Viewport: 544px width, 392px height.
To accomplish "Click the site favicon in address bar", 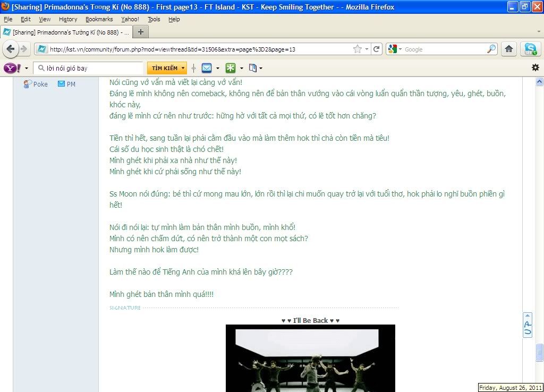I will point(41,49).
